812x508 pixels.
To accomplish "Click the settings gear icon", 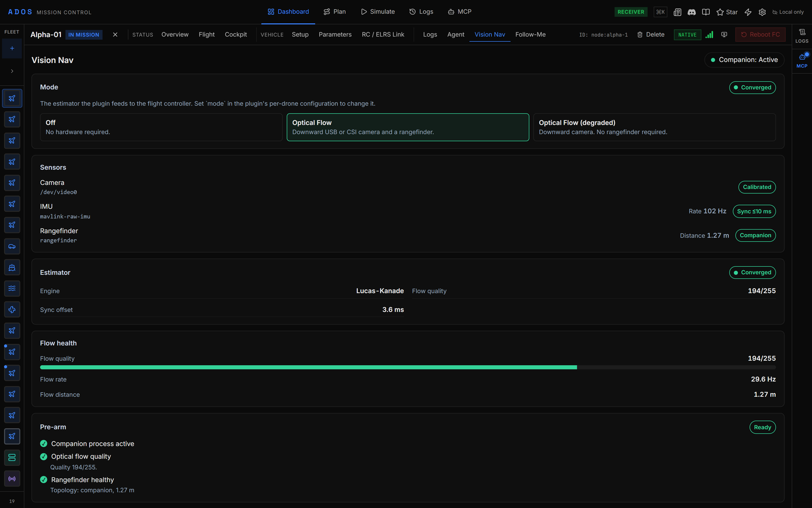I will 762,12.
